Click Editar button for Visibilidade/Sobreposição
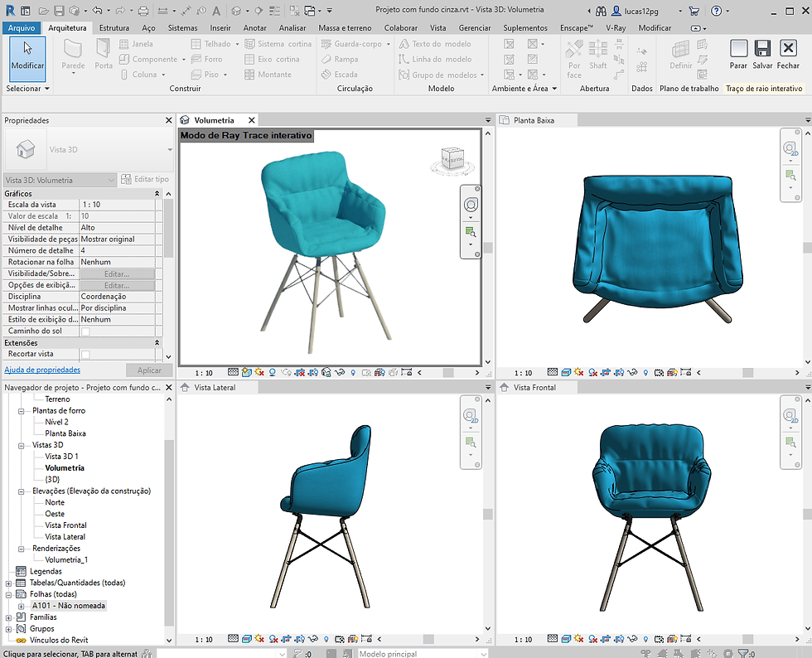The height and width of the screenshot is (658, 812). tap(117, 274)
